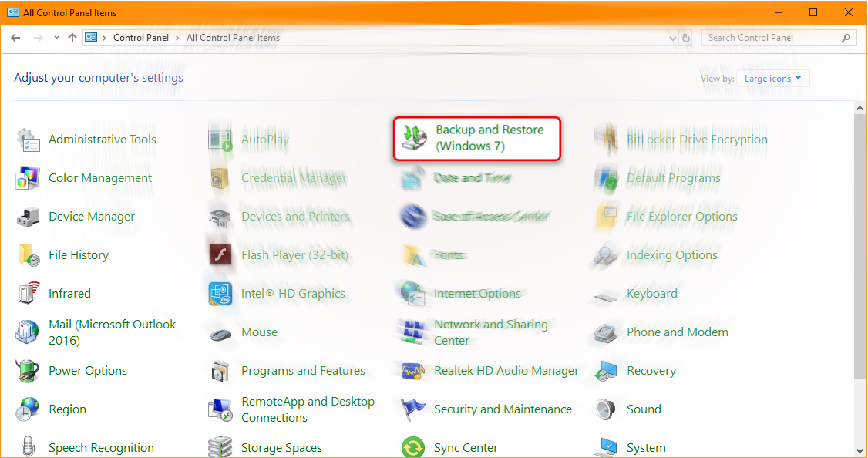
Task: Click the Intel HD Graphics icon
Action: (x=221, y=294)
